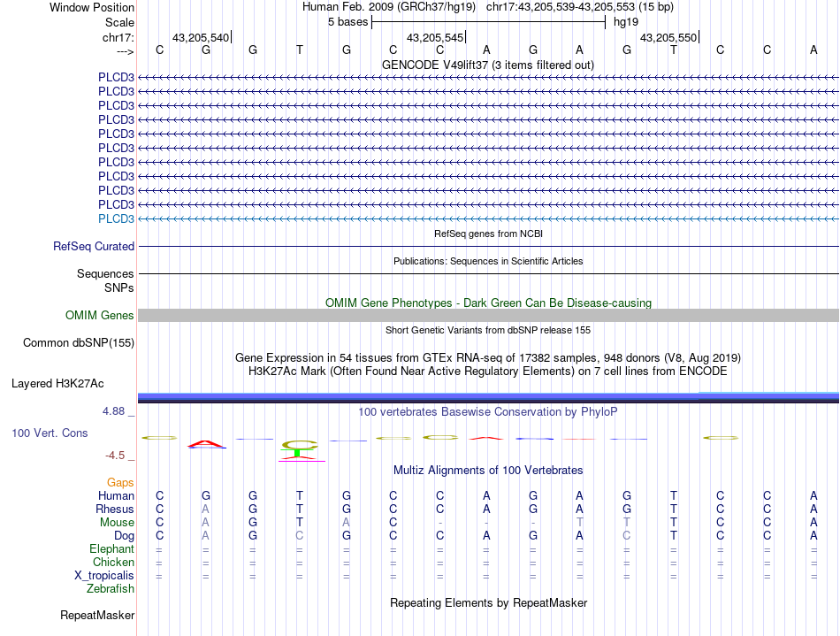Screen dimensions: 840x636
Task: Click green T logo in PhyloP track
Action: (x=297, y=453)
